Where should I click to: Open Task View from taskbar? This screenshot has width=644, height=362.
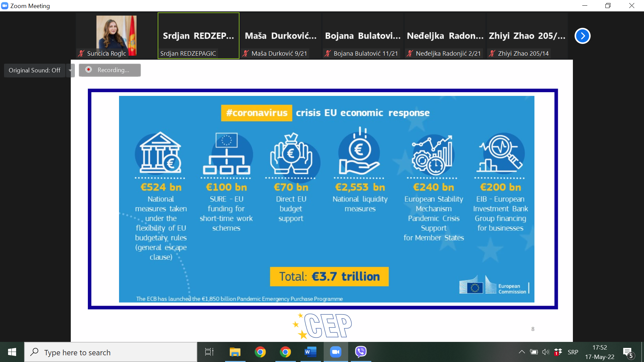(x=209, y=352)
